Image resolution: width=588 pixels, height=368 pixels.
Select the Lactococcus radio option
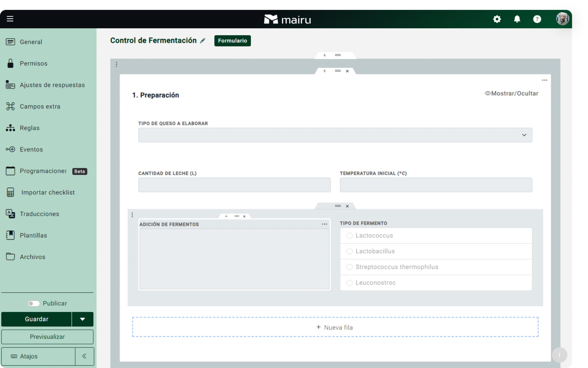349,235
